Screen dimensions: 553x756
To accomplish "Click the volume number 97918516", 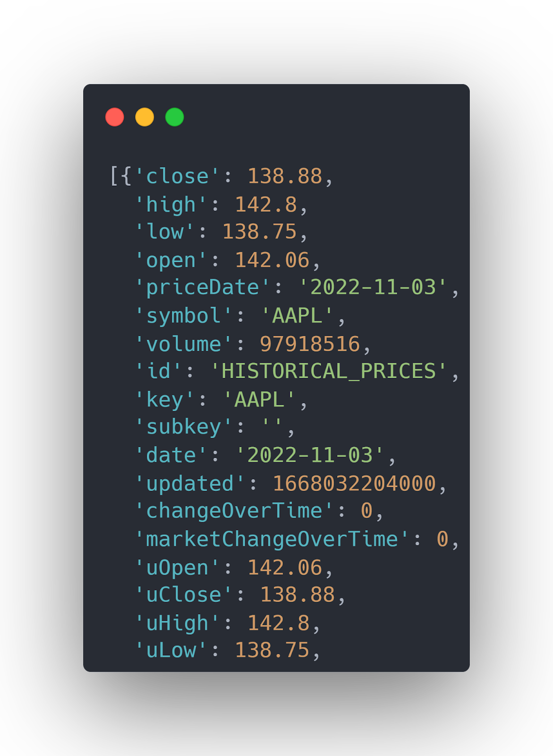I will 310,344.
